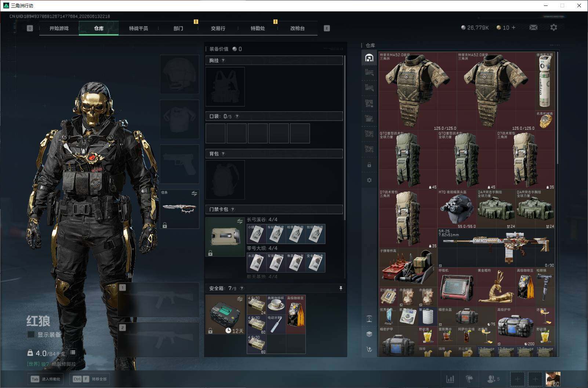Select the 仓库 tab

point(99,28)
